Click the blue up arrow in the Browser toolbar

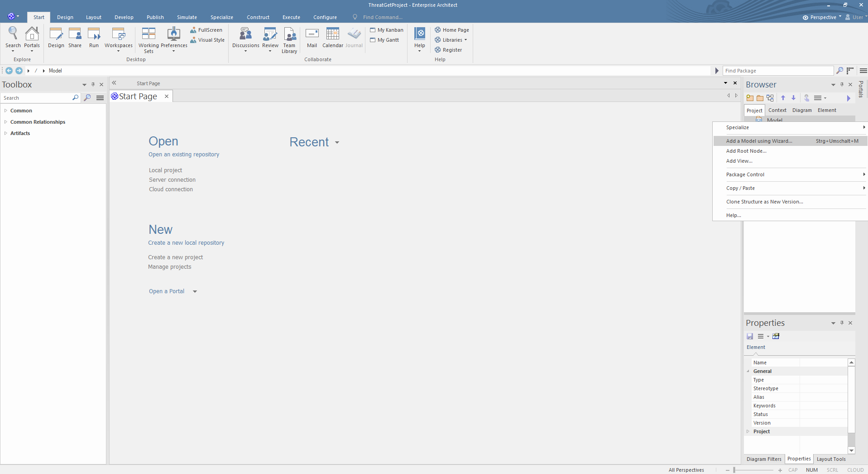click(783, 98)
